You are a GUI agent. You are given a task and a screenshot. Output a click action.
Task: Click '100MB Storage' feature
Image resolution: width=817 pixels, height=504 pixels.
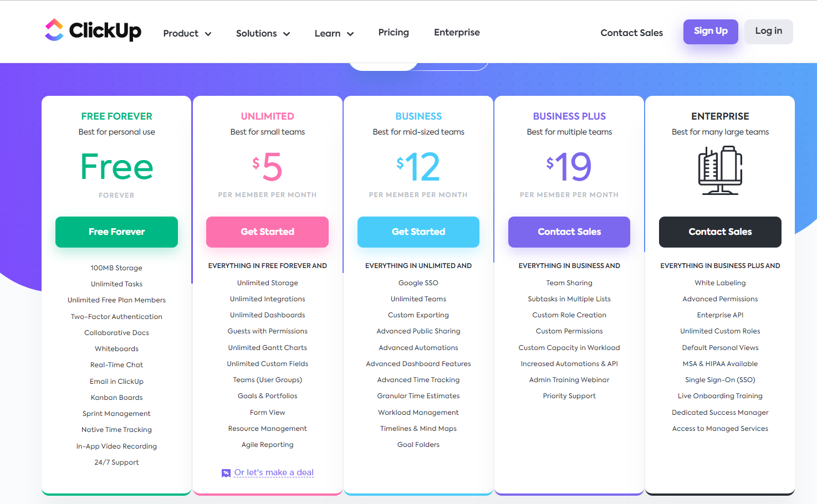[x=116, y=268]
